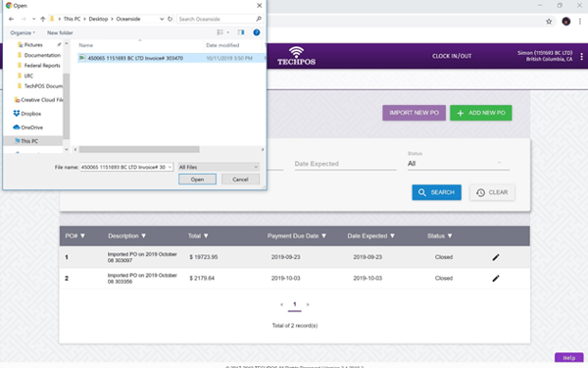The image size is (588, 368).
Task: Open the user menu three dots in header
Action: coord(581,56)
